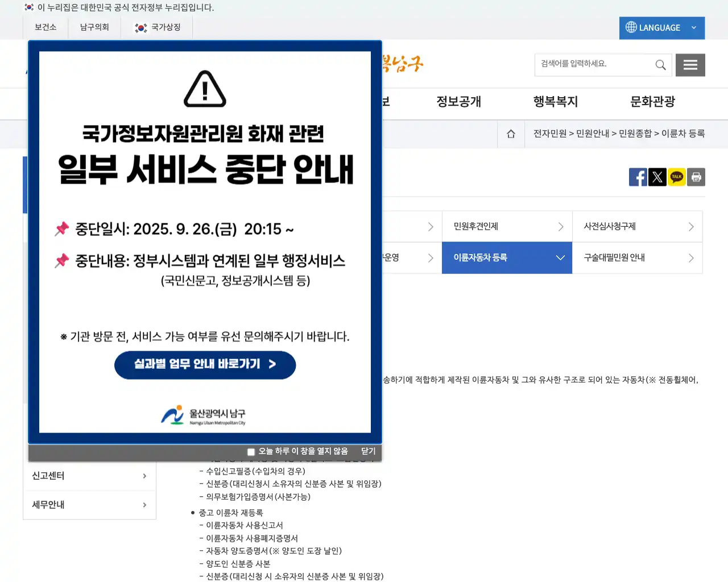The image size is (728, 582).
Task: Expand 이륜자동차 등록 submenu
Action: coord(507,257)
